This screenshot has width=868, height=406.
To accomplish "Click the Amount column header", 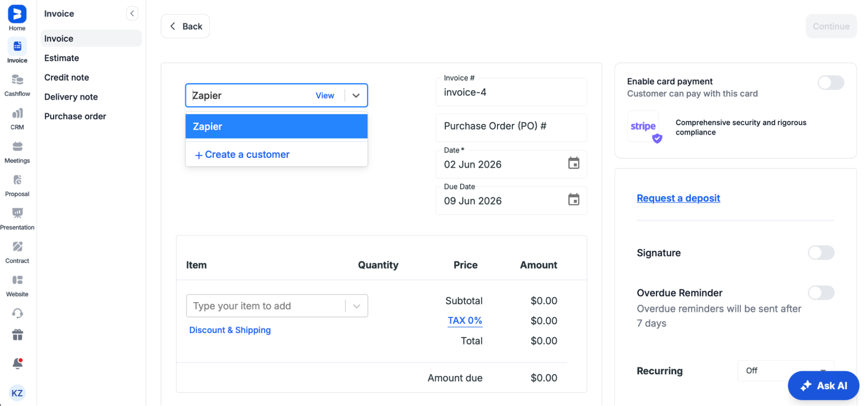I will coord(538,265).
